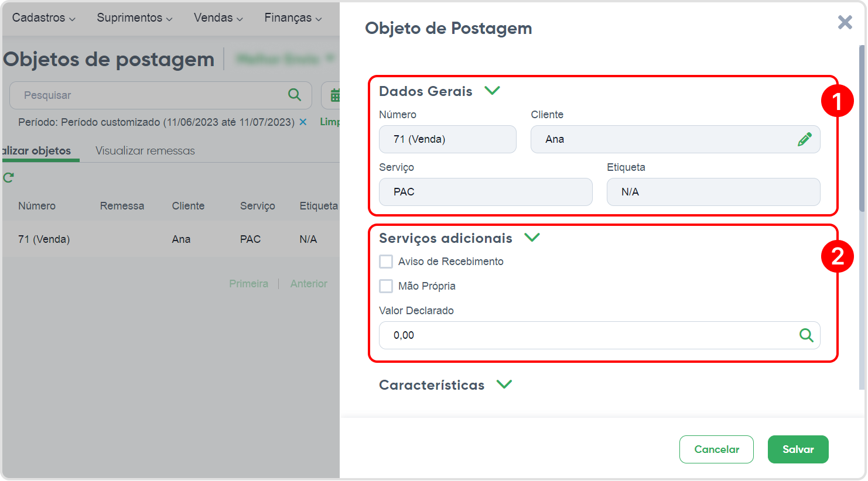Open the Vendas menu
The height and width of the screenshot is (481, 868).
tap(218, 18)
